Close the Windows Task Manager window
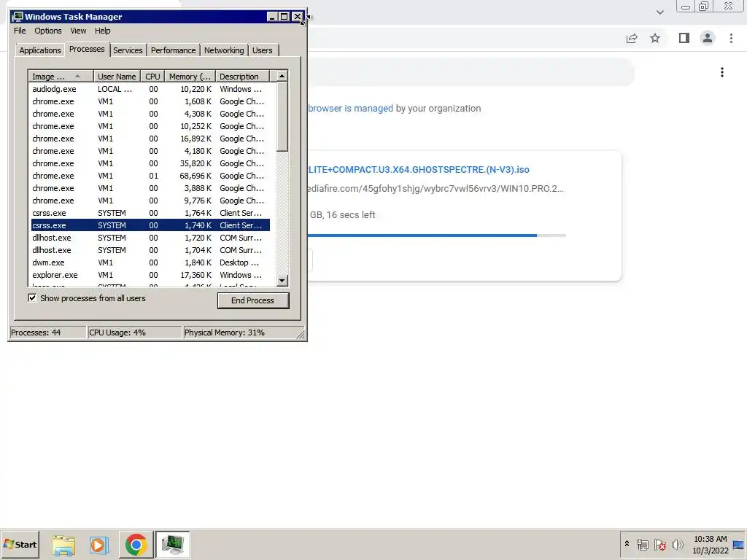The height and width of the screenshot is (560, 747). 298,17
